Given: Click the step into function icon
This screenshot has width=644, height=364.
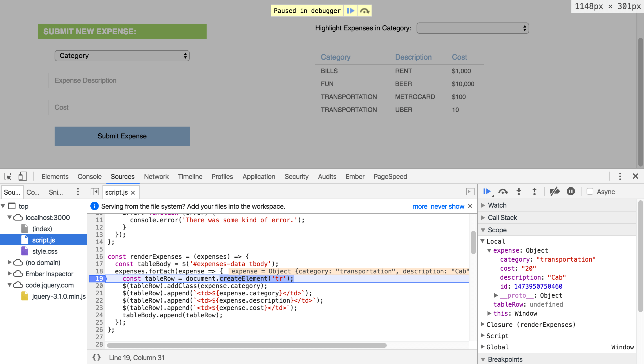Looking at the screenshot, I should coord(519,191).
